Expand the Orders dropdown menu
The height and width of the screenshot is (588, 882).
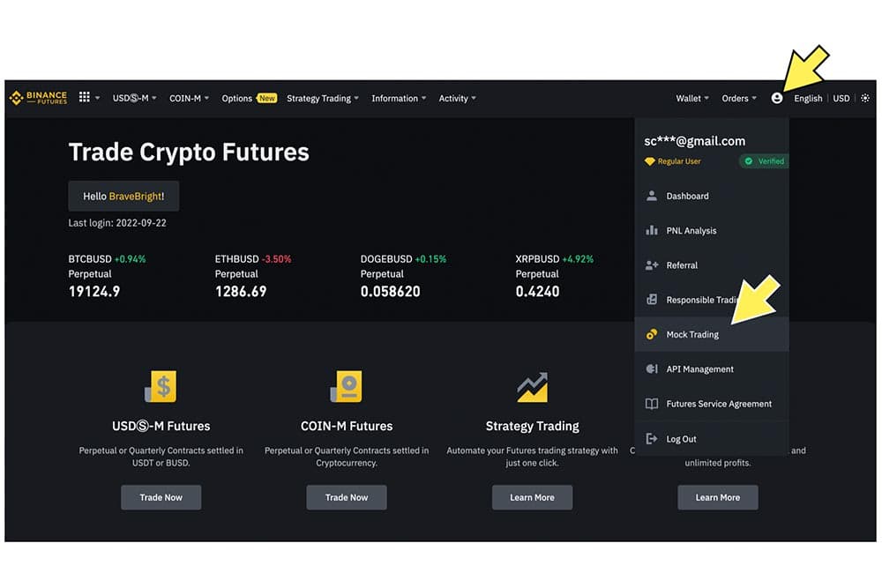[x=738, y=98]
